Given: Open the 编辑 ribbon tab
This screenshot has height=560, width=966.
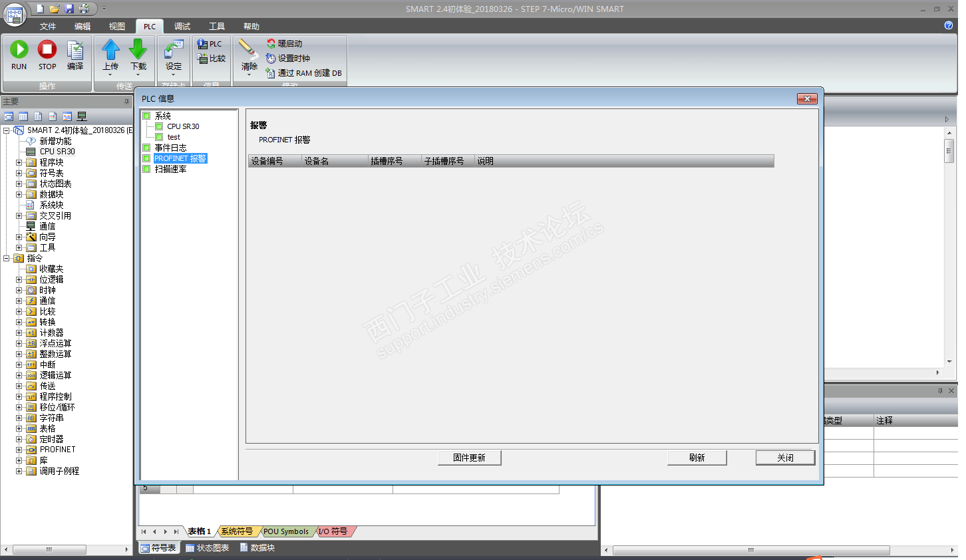Looking at the screenshot, I should pyautogui.click(x=82, y=27).
